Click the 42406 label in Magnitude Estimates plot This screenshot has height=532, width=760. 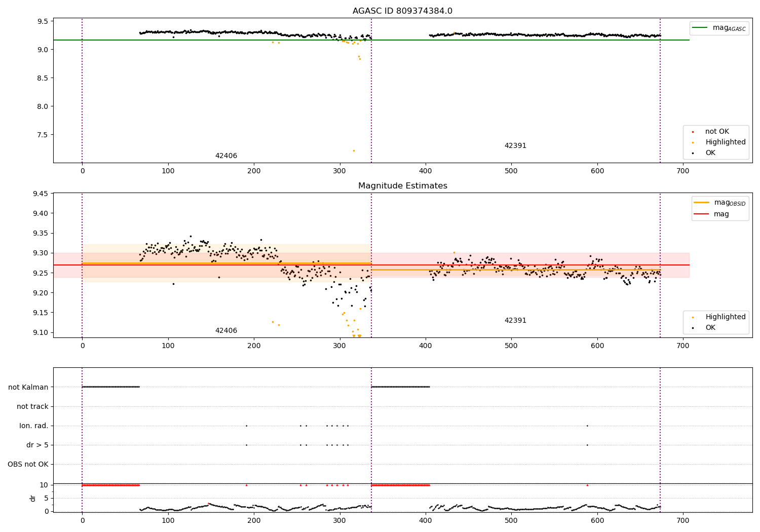pyautogui.click(x=226, y=331)
